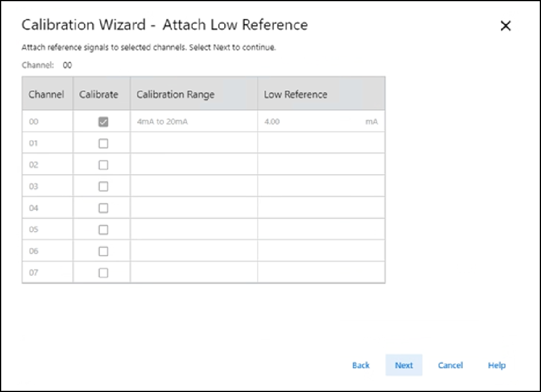
Task: Select the channel 00 row label
Action: coord(34,122)
